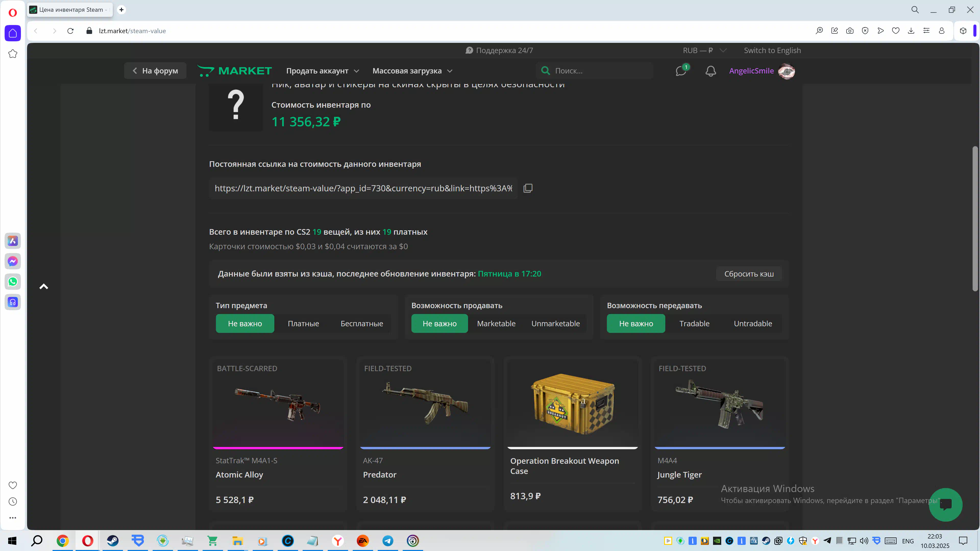Click the 'Пятница в 17:20' update time
980x551 pixels.
[509, 274]
